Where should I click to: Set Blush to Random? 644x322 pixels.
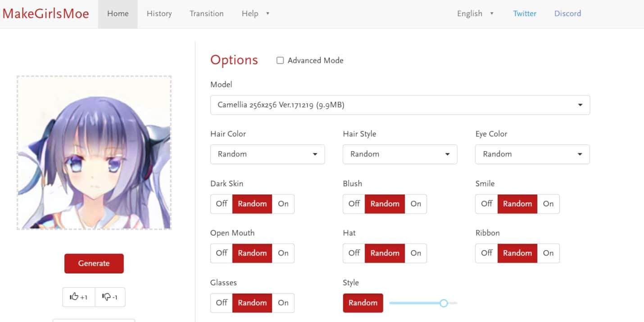click(385, 204)
